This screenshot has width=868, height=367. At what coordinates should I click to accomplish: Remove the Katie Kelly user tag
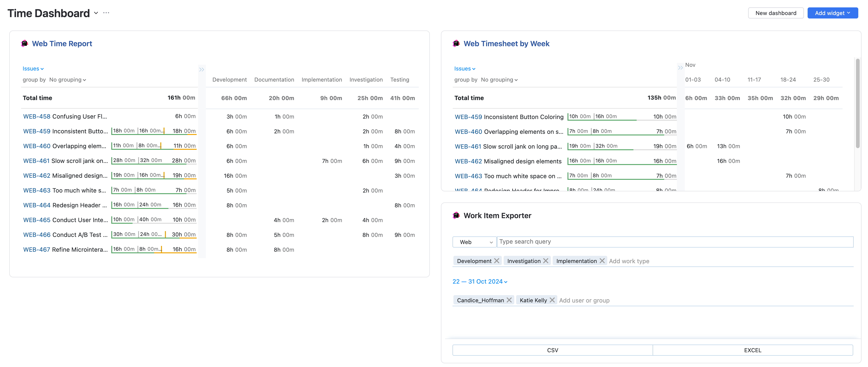pyautogui.click(x=552, y=300)
